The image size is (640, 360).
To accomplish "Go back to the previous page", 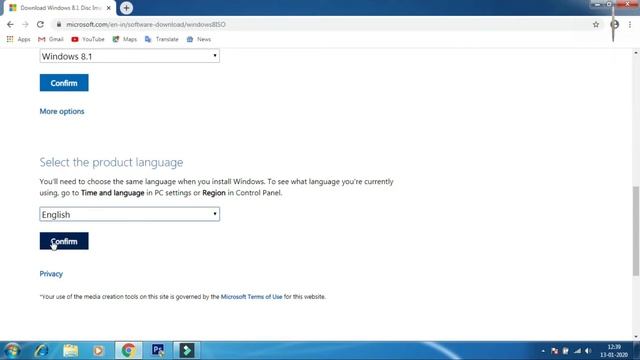I will click(10, 24).
